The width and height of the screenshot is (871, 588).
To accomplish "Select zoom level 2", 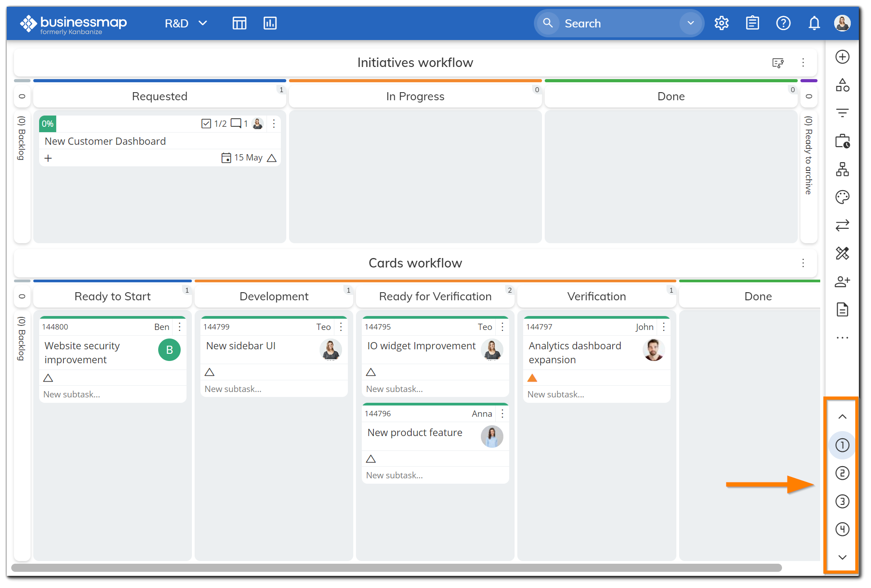I will coord(842,473).
